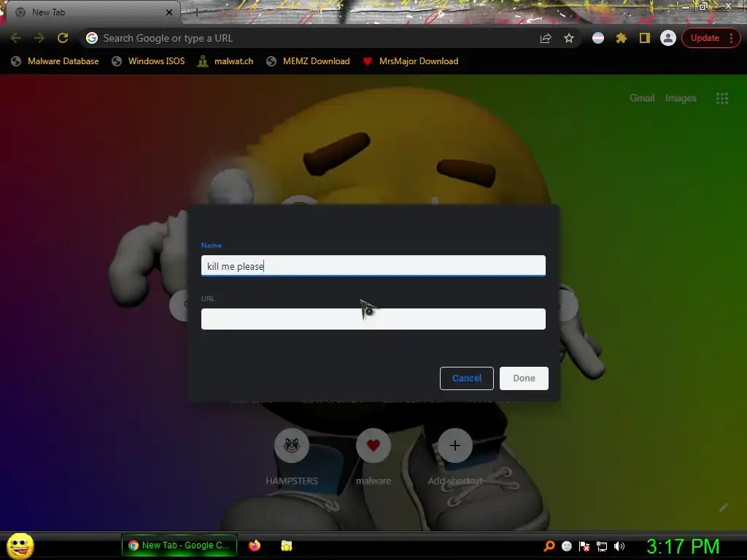Open the MEMZ Download bookmark
747x560 pixels.
pyautogui.click(x=309, y=61)
